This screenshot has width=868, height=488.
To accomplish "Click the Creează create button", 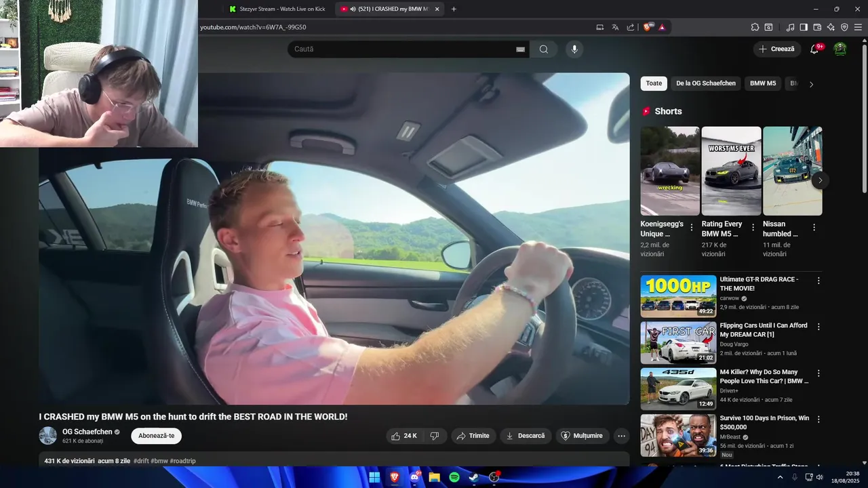I will tap(777, 49).
